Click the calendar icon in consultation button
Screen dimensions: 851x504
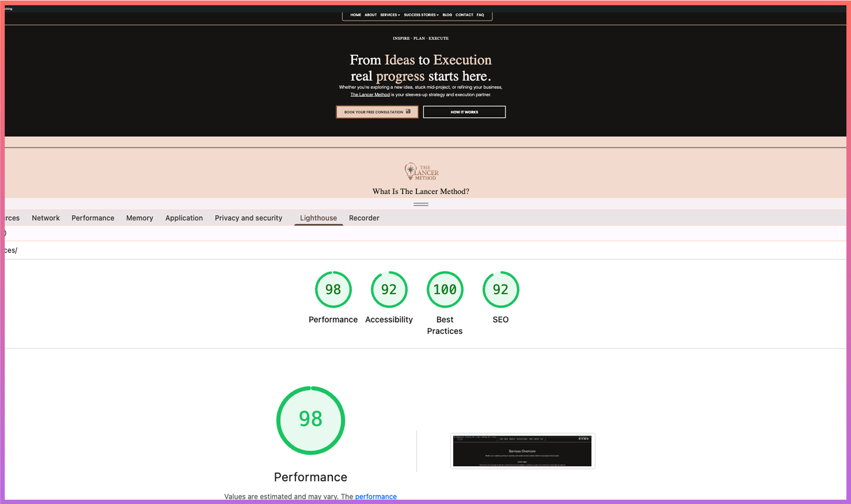pyautogui.click(x=408, y=111)
